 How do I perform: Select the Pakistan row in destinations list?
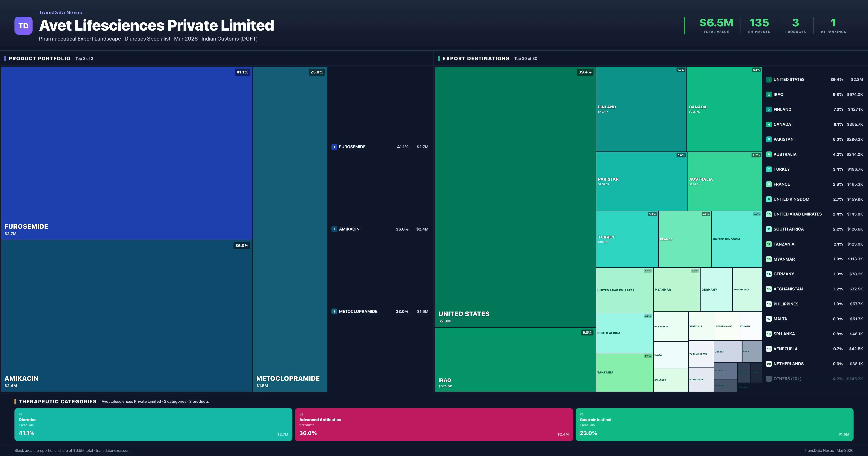coord(814,139)
